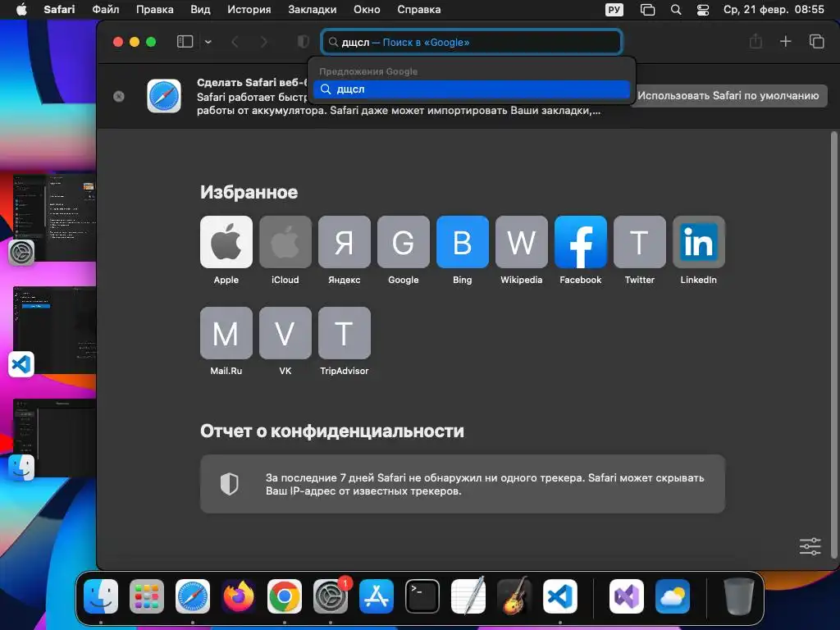Screen dimensions: 840x630
Task: Open the Справка menu
Action: pos(419,9)
